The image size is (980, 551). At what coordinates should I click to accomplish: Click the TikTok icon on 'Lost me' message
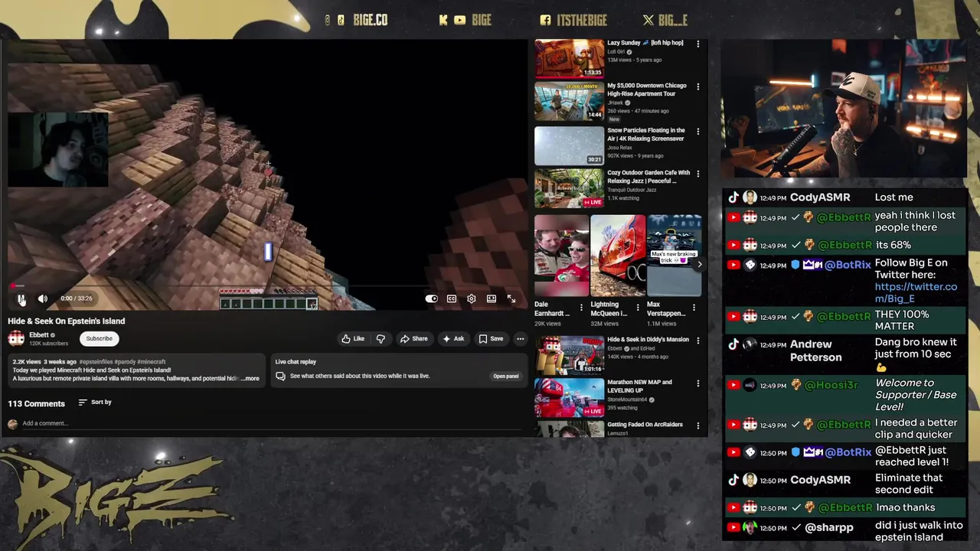(x=733, y=197)
